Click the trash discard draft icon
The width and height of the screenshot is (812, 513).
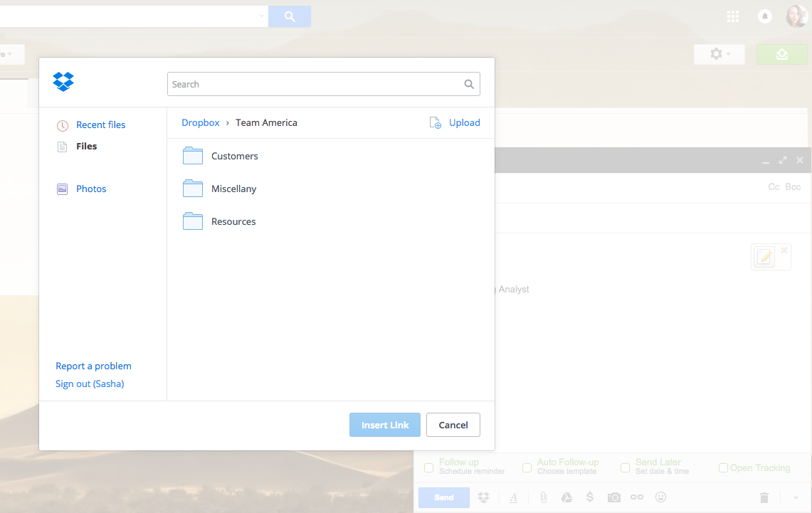(764, 497)
